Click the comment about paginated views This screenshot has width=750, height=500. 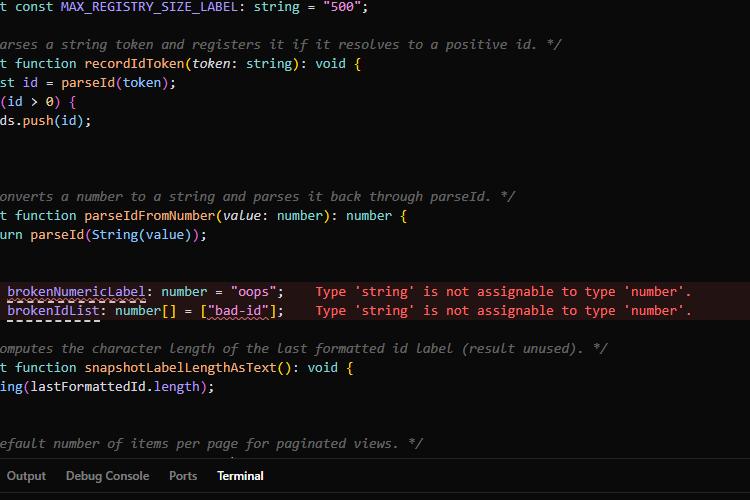pyautogui.click(x=210, y=444)
